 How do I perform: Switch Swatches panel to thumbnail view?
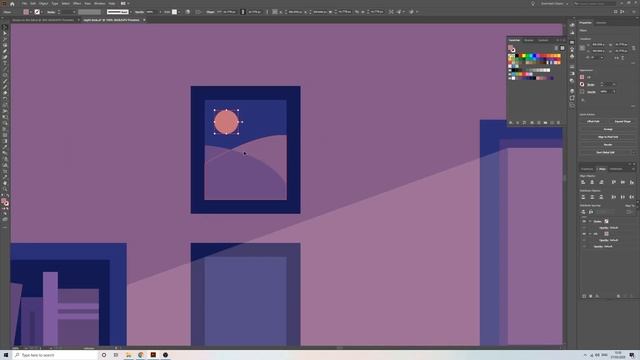pos(562,48)
